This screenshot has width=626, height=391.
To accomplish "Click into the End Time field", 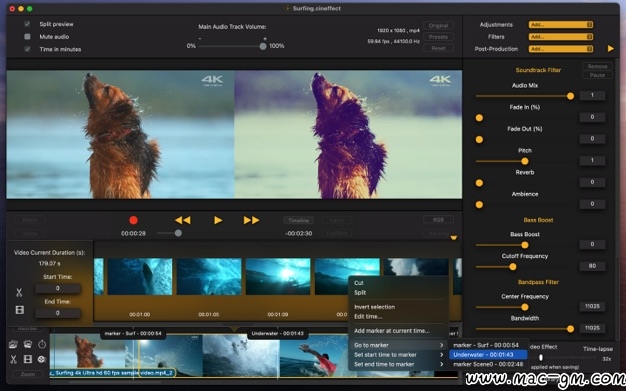I will [57, 313].
